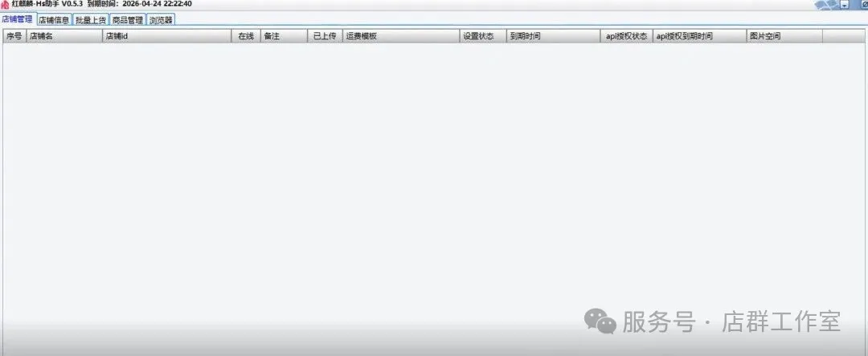Select the 商品管理 tab
This screenshot has height=356, width=868.
(127, 20)
